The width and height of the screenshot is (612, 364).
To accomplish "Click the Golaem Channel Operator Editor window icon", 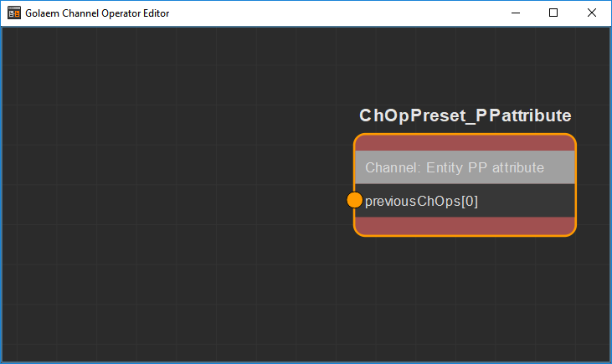I will click(x=14, y=13).
